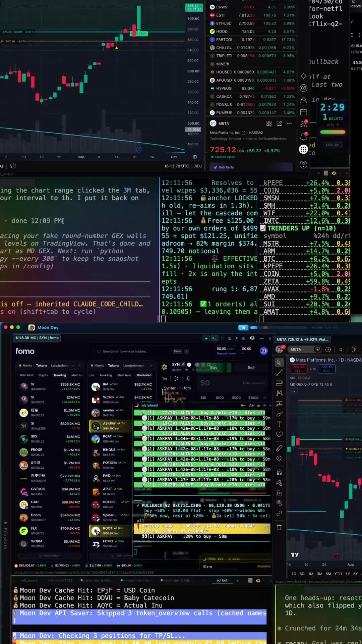Viewport: 362px width, 644px height.
Task: Select the $100 quick amount button
Action: (x=220, y=398)
